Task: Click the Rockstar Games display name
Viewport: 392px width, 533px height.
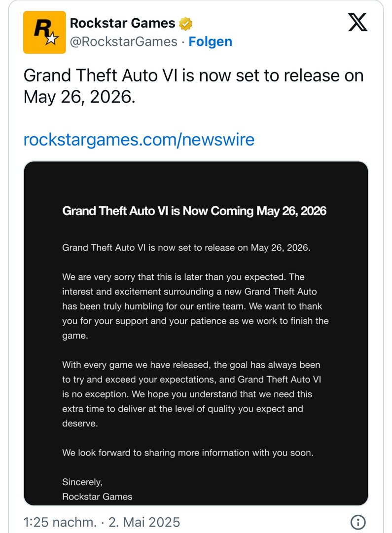Action: [123, 23]
